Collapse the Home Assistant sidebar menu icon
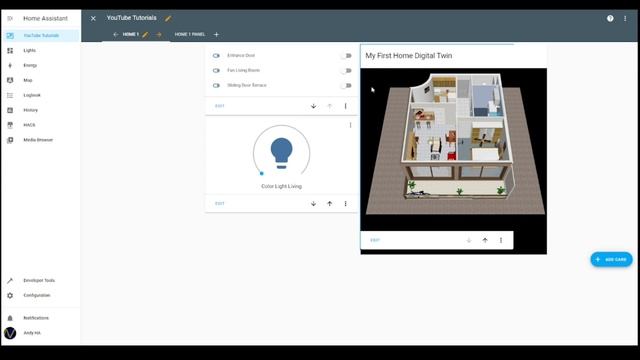Screen dimensions: 640x360 point(10,18)
